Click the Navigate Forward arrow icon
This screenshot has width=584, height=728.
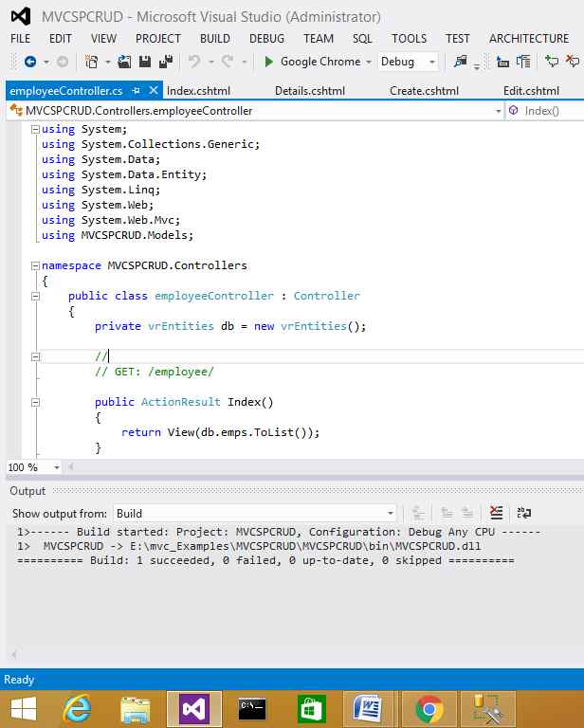click(x=63, y=62)
